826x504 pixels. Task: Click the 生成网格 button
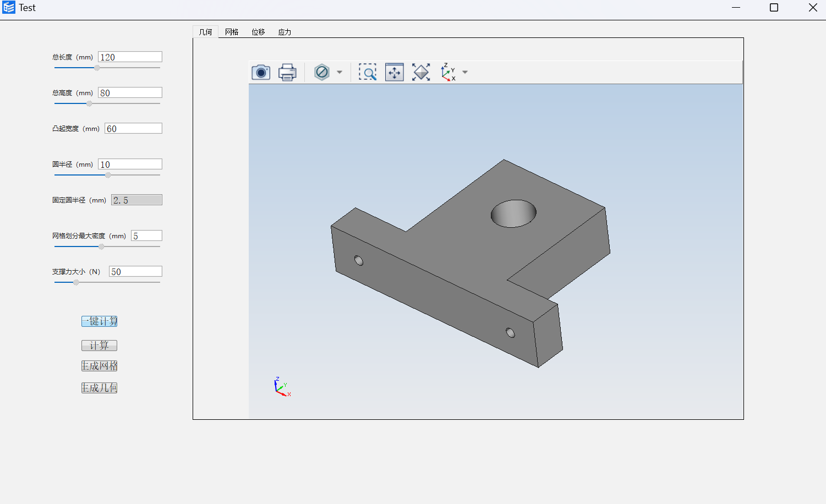100,366
